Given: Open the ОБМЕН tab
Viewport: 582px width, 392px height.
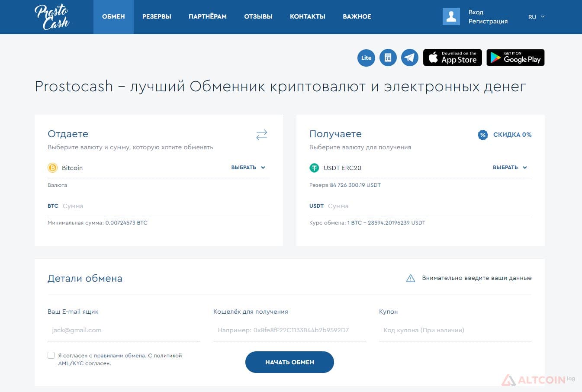Looking at the screenshot, I should (x=113, y=17).
